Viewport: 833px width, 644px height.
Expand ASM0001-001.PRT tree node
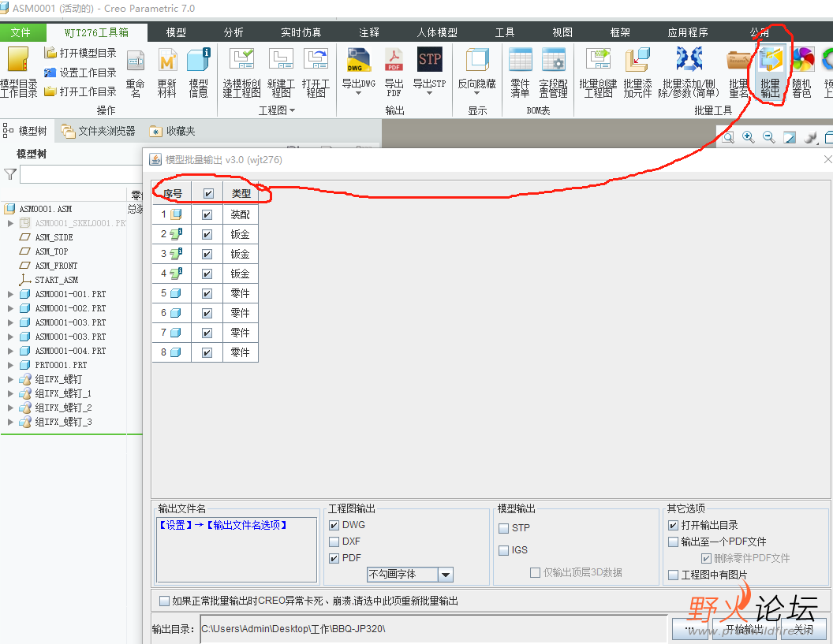click(x=10, y=294)
